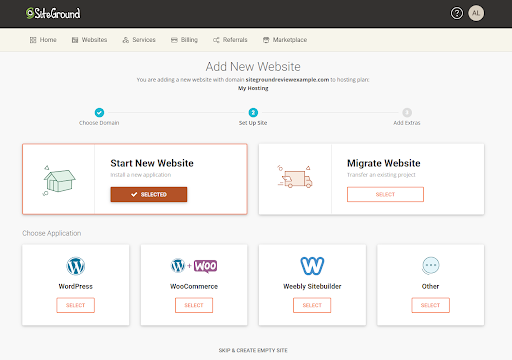The image size is (512, 360).
Task: Open the Marketplace menu item
Action: (x=285, y=40)
